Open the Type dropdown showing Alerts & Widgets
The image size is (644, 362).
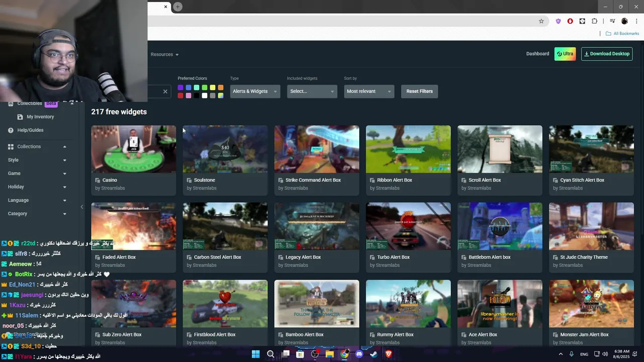[x=254, y=92]
